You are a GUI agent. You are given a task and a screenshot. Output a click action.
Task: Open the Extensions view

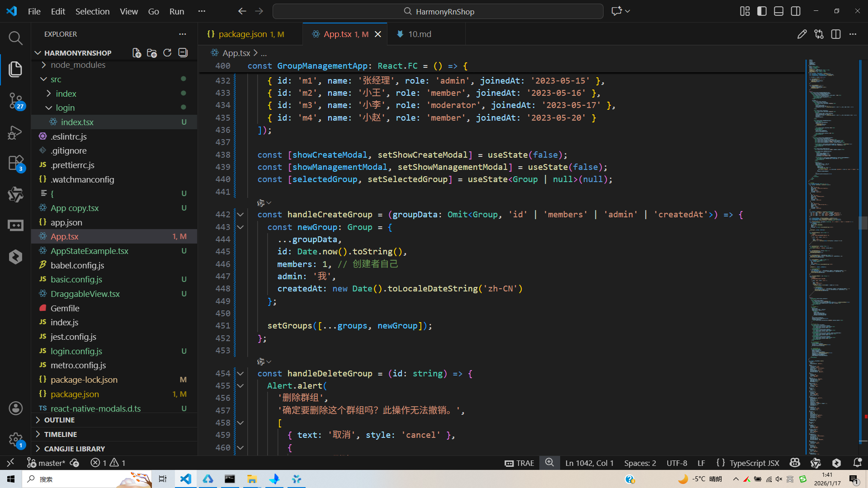click(x=15, y=163)
